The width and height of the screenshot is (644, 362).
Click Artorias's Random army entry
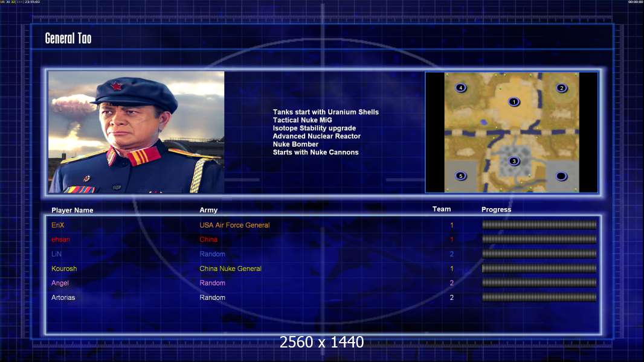tap(212, 297)
